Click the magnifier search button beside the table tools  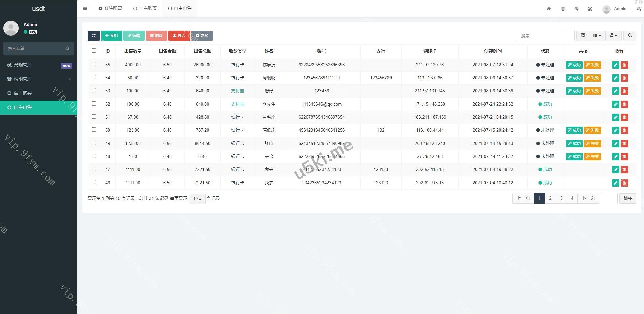(630, 36)
